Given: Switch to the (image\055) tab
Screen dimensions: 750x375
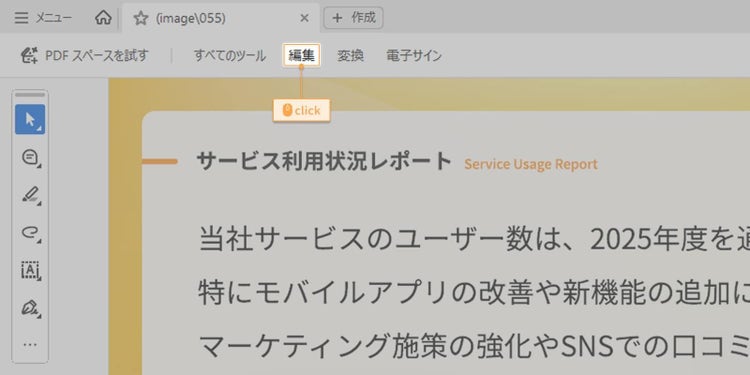Looking at the screenshot, I should click(x=221, y=18).
